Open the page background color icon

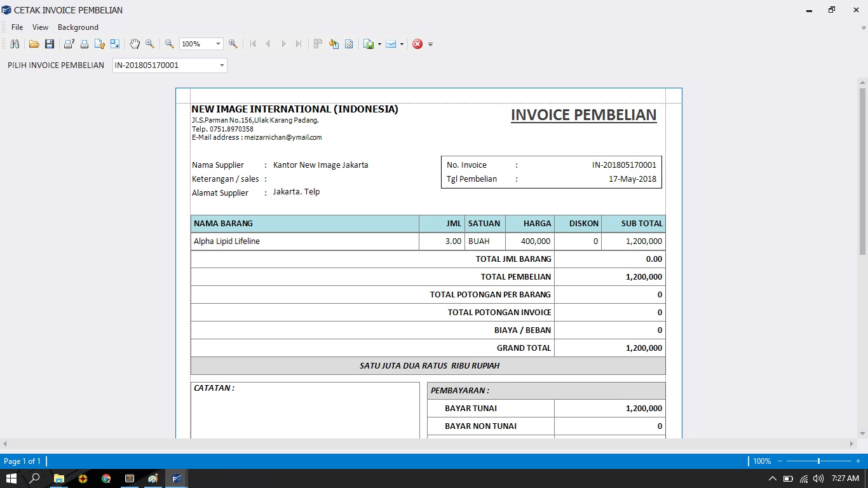point(334,44)
